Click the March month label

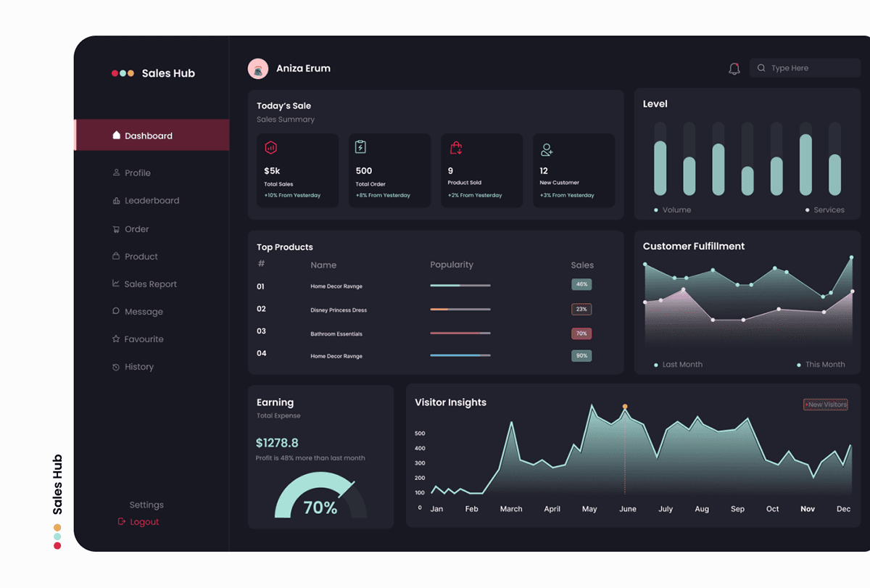(511, 509)
